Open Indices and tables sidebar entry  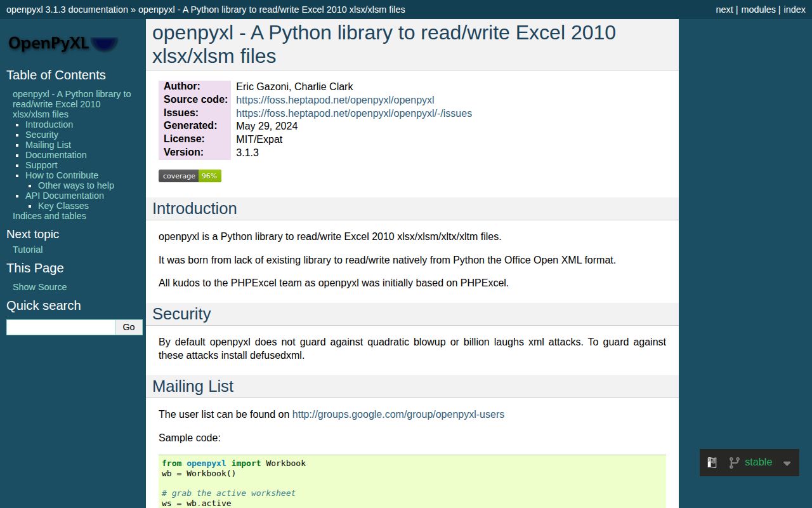(49, 216)
